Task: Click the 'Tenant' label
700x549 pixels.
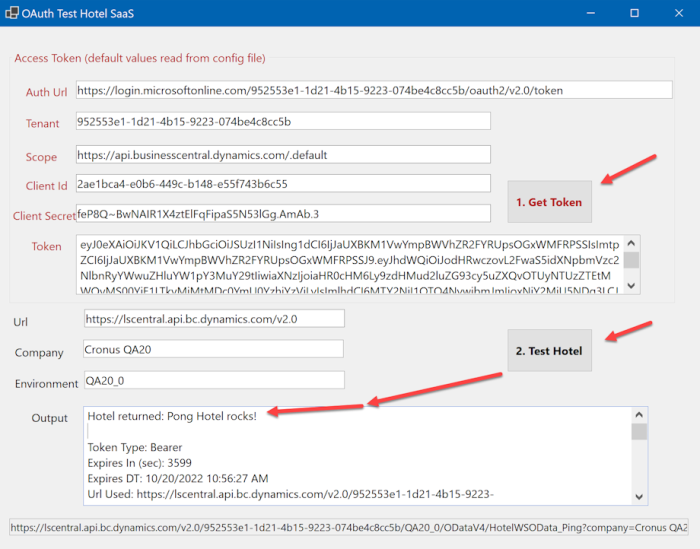Action: [42, 123]
